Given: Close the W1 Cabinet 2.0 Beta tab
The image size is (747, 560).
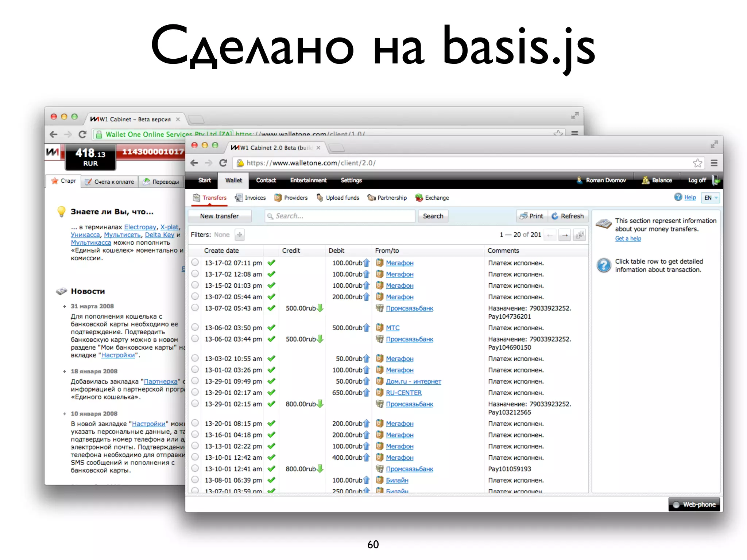Looking at the screenshot, I should 318,148.
